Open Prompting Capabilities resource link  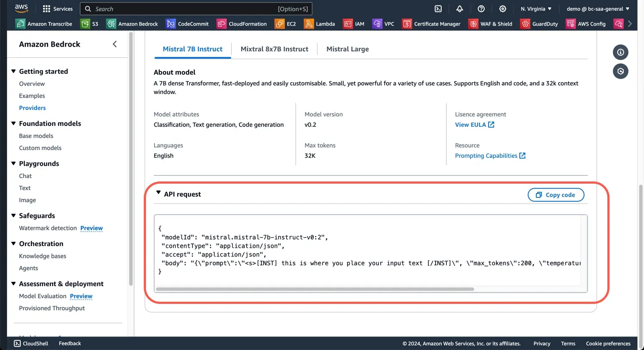coord(490,156)
